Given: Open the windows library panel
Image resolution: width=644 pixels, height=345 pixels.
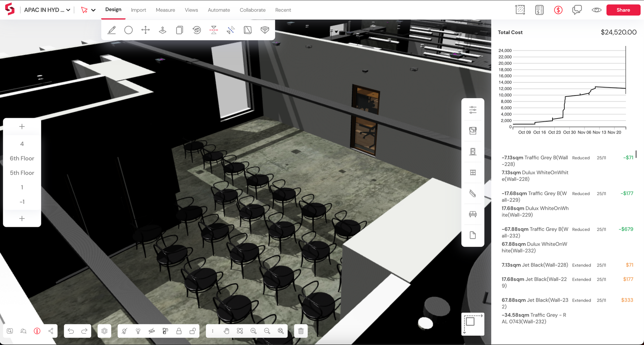Looking at the screenshot, I should tap(473, 172).
